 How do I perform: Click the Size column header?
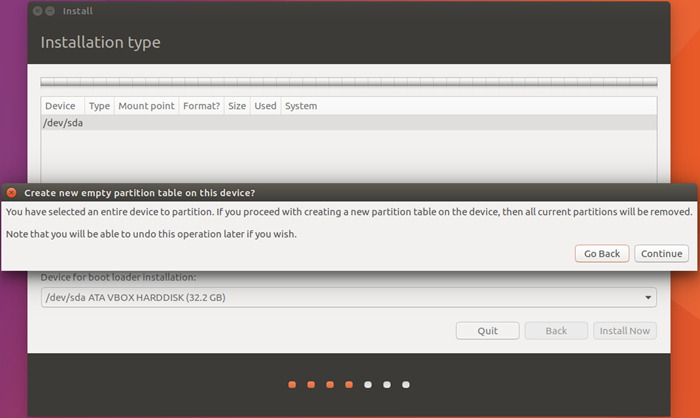(x=237, y=106)
